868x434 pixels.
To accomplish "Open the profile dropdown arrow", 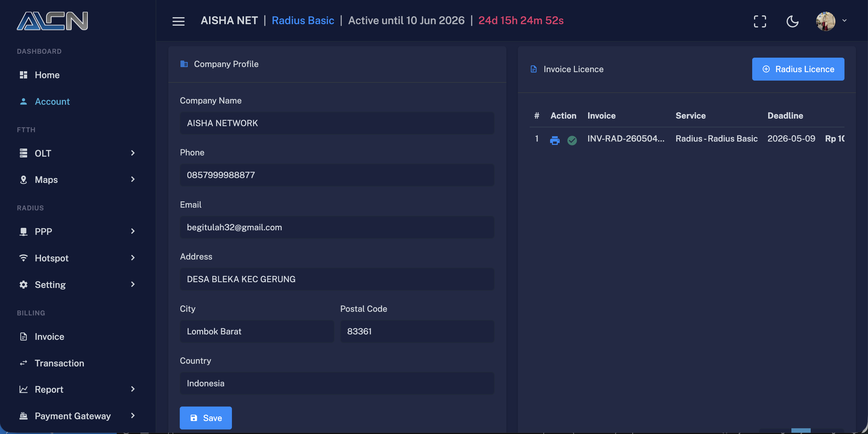I will 844,21.
